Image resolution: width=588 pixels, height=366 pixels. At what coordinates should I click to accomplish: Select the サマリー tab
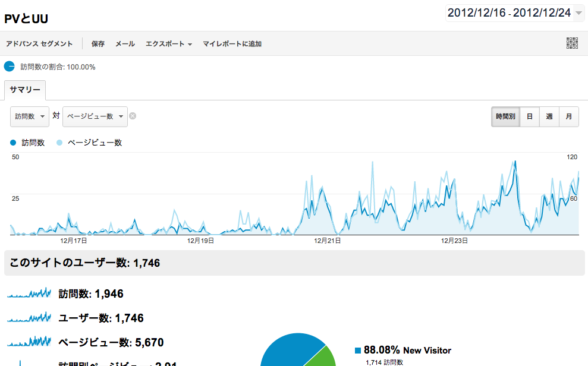[x=25, y=90]
